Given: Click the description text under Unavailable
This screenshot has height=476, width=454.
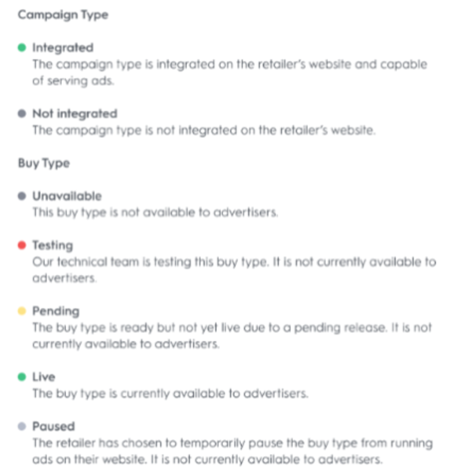Looking at the screenshot, I should [155, 213].
